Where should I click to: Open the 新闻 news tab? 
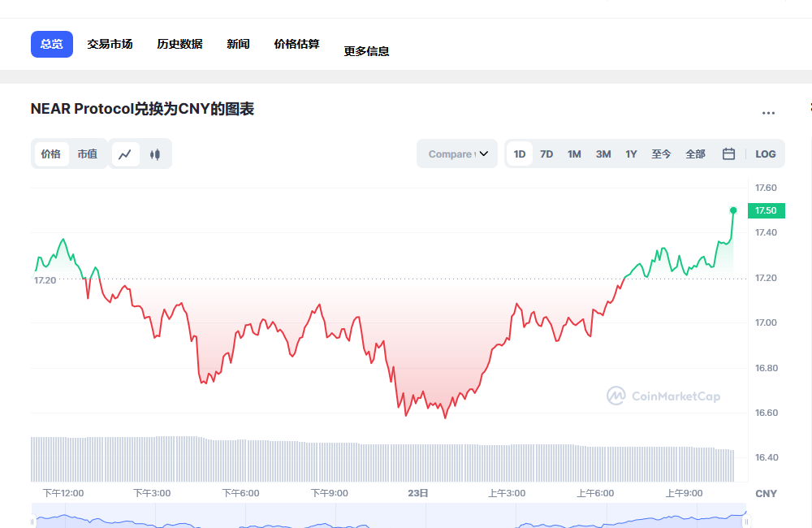(238, 44)
